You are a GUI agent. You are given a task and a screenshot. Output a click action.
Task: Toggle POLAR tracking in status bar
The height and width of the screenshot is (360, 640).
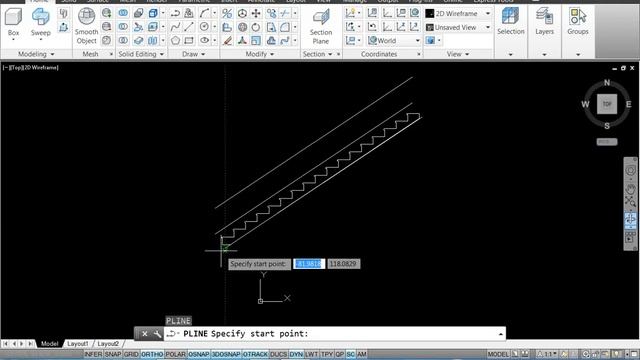(x=176, y=354)
